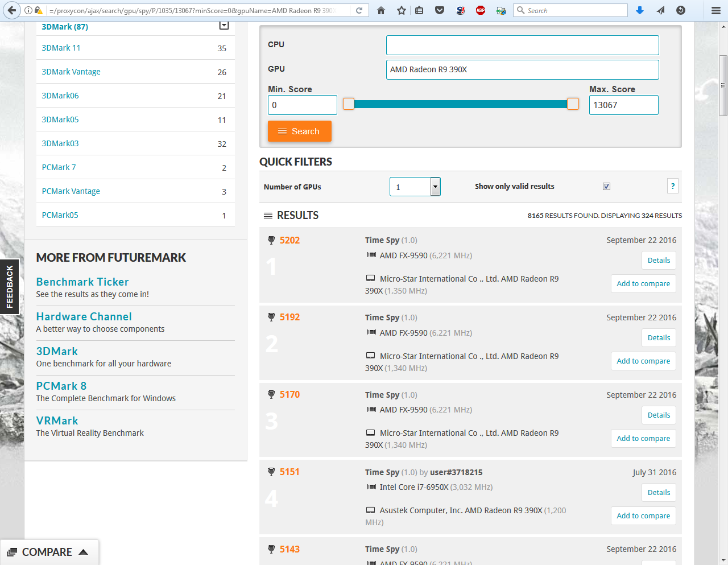Click the results list icon beside RESULTS heading

pyautogui.click(x=268, y=216)
